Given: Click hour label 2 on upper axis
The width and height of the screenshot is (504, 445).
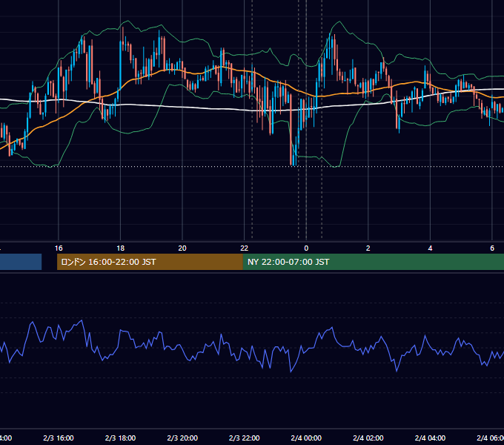Looking at the screenshot, I should pyautogui.click(x=368, y=248).
